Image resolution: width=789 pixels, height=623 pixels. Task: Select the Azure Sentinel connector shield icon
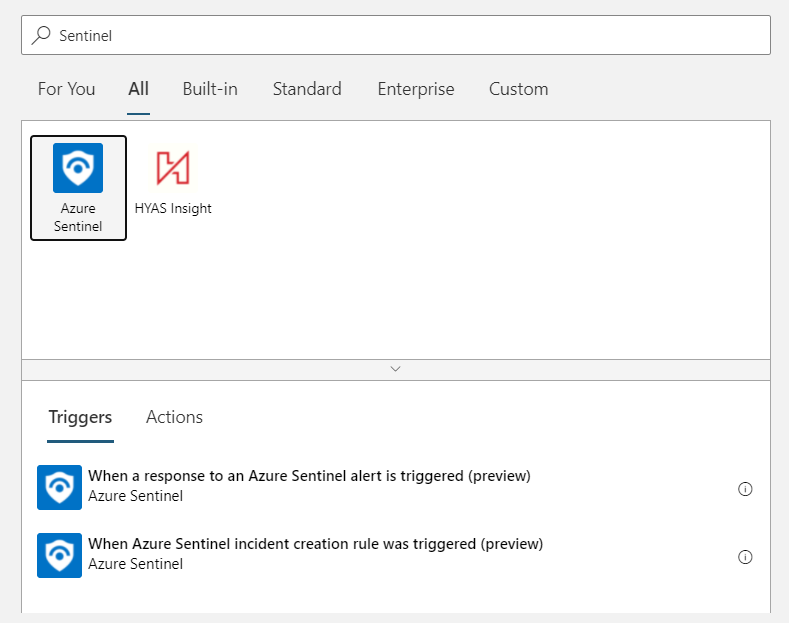point(78,168)
